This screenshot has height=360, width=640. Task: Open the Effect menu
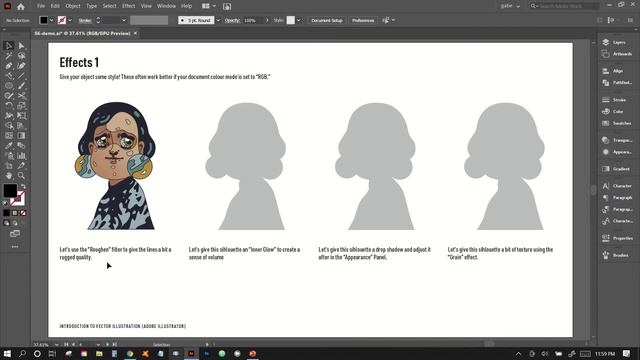(x=128, y=6)
